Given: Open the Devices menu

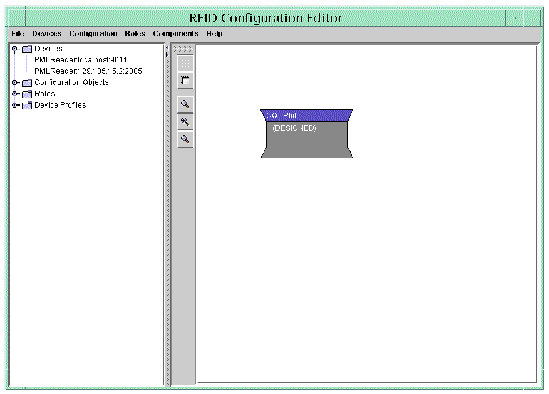Looking at the screenshot, I should (47, 34).
